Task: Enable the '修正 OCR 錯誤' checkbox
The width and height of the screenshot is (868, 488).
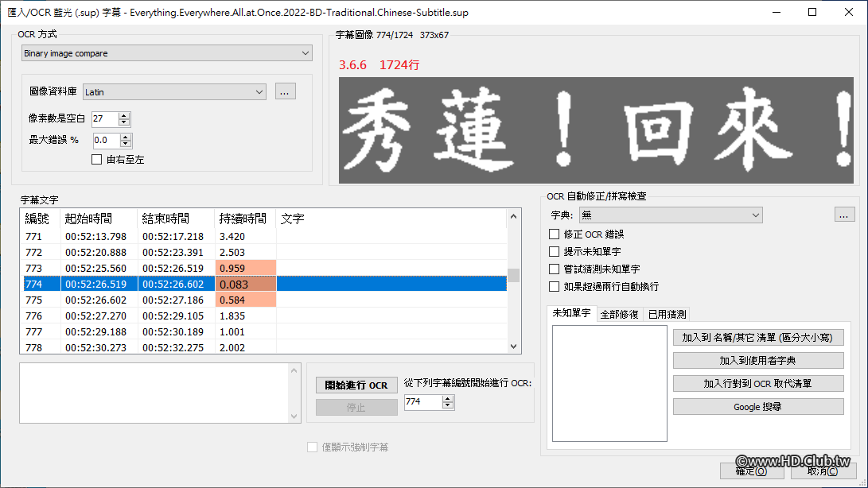Action: 554,234
